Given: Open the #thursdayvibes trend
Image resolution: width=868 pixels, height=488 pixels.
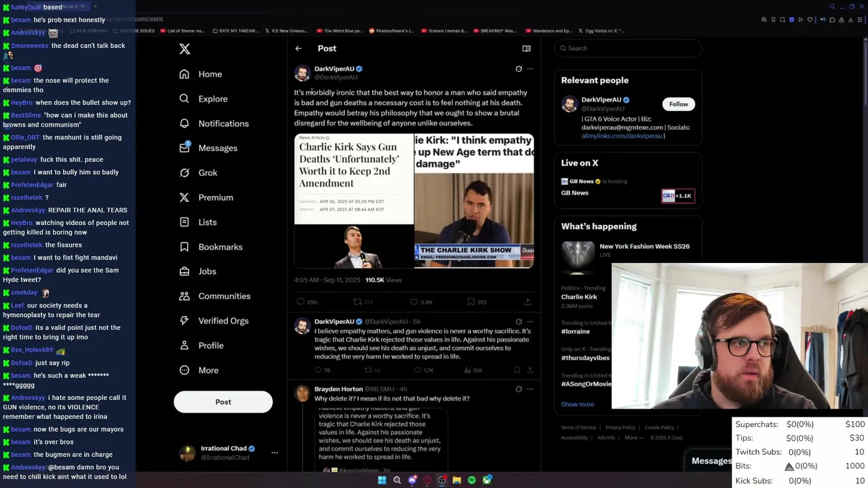Looking at the screenshot, I should (x=585, y=358).
